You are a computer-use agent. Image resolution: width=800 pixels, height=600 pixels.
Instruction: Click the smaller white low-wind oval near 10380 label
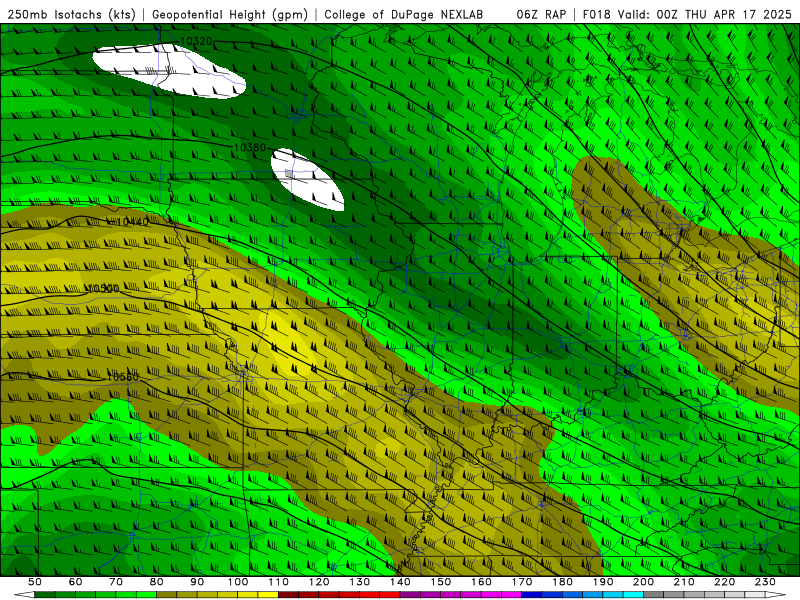coord(307,180)
